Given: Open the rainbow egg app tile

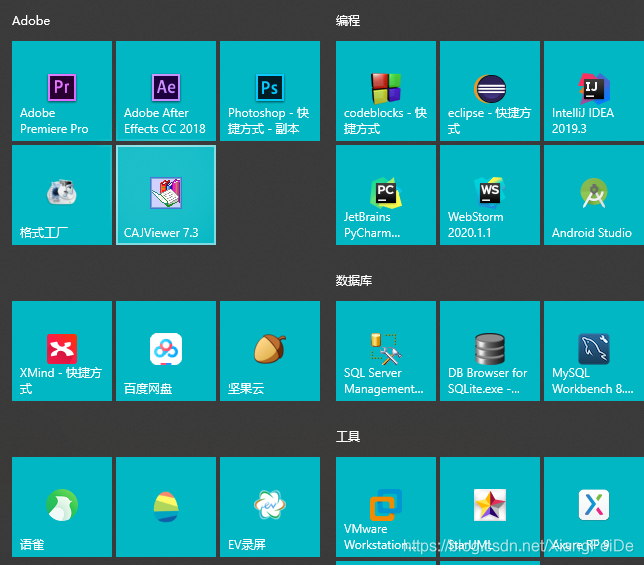Looking at the screenshot, I should (x=166, y=507).
